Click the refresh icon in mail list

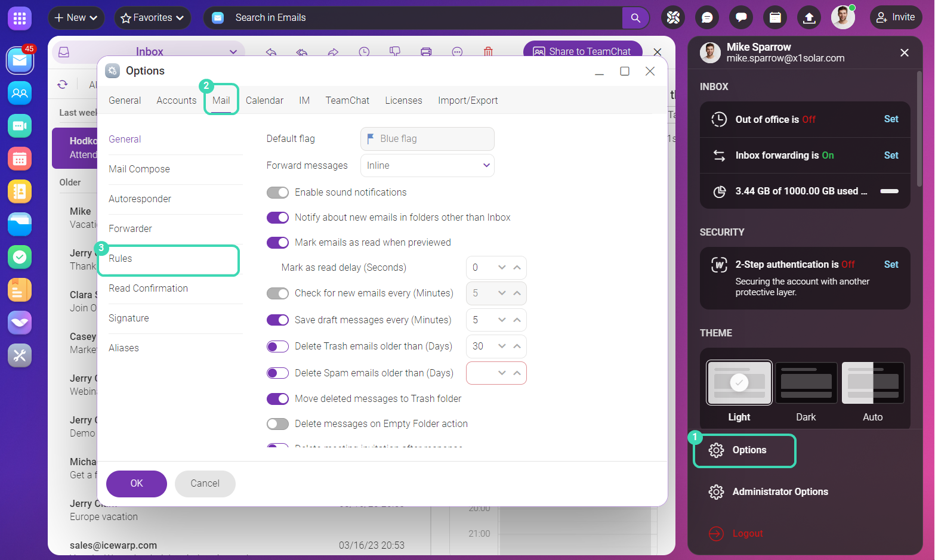coord(63,84)
